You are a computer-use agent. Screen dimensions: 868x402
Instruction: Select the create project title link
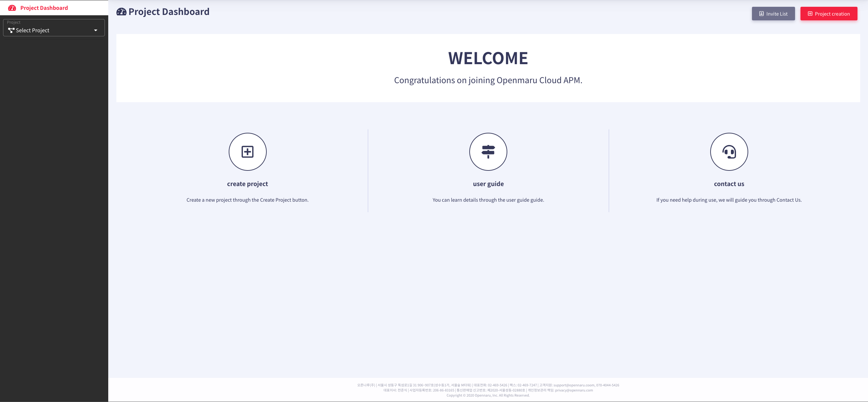247,184
